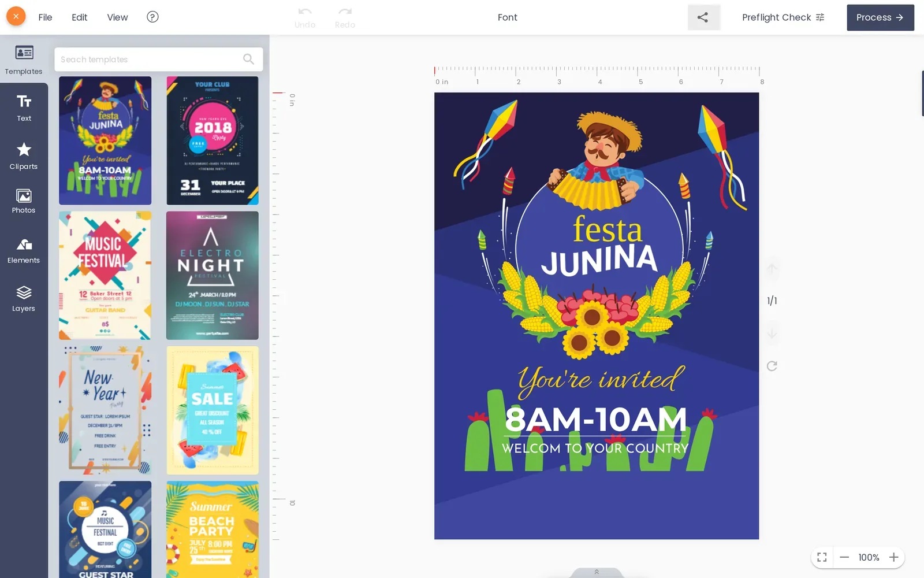Viewport: 924px width, 578px height.
Task: Select the Music Festival diamond template
Action: click(x=105, y=275)
